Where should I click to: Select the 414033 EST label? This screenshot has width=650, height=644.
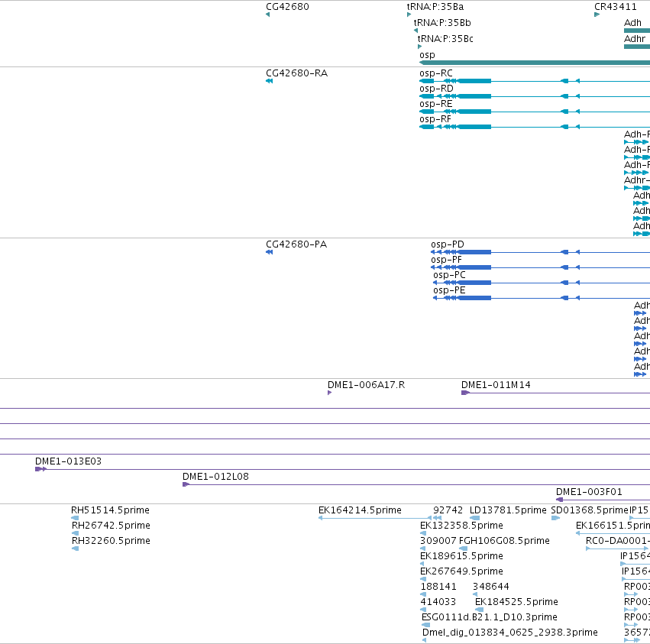[438, 602]
